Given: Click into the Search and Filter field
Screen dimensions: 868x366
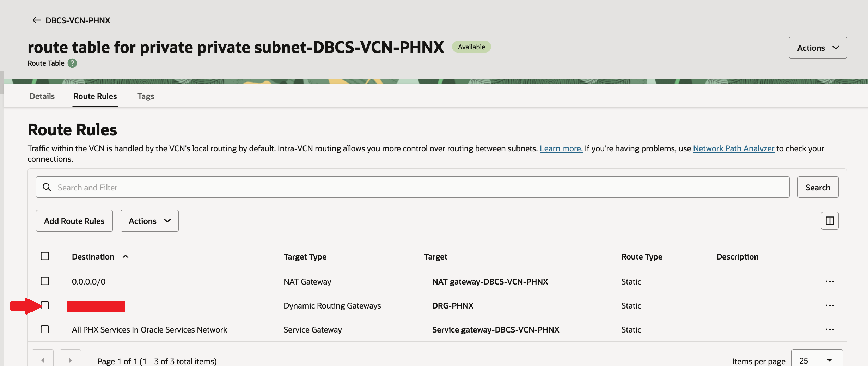Looking at the screenshot, I should (412, 187).
